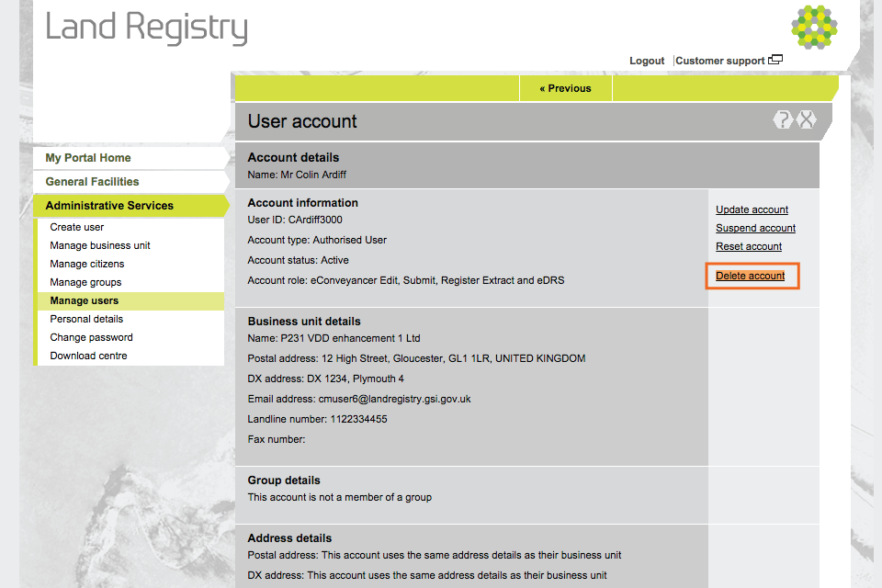
Task: Click the Account details heading
Action: tap(293, 157)
